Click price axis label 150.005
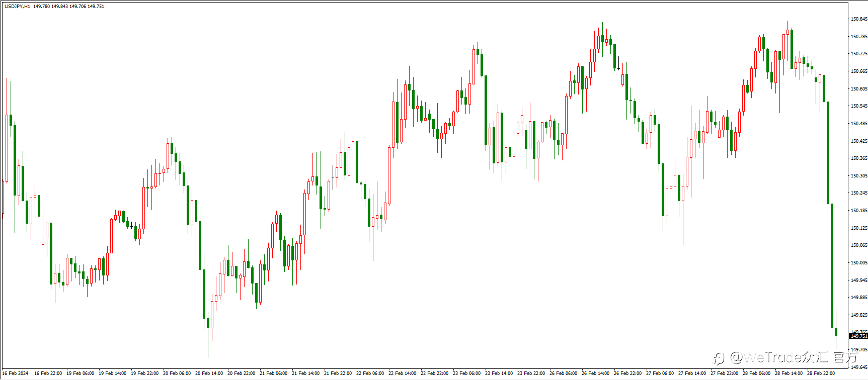This screenshot has width=868, height=380. (x=859, y=263)
